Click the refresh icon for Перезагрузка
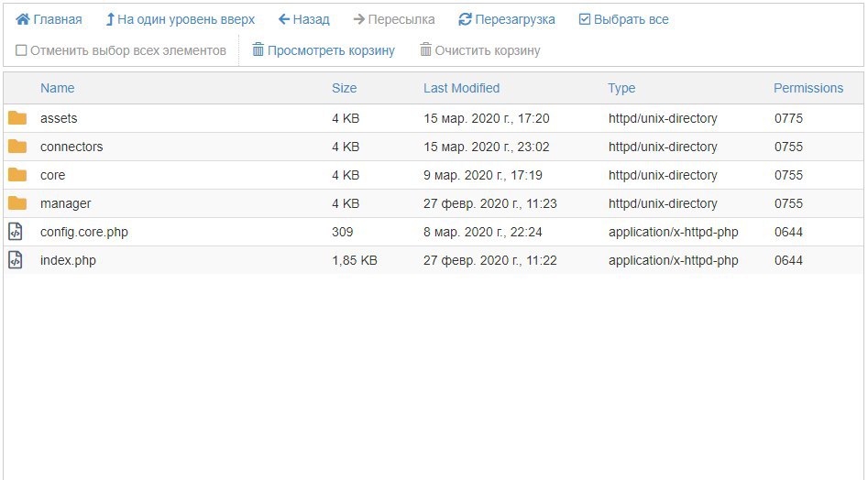Image resolution: width=868 pixels, height=480 pixels. click(465, 19)
